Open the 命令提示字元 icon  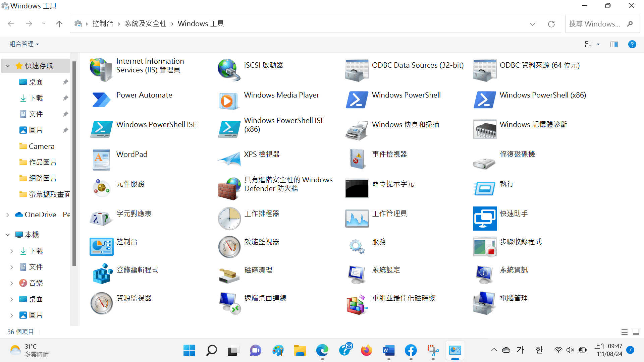pyautogui.click(x=357, y=188)
